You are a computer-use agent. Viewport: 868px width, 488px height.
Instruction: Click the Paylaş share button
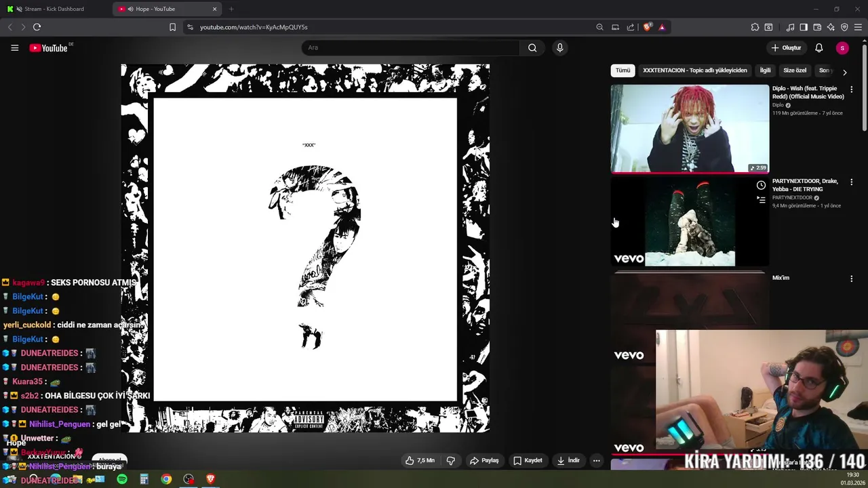tap(484, 460)
